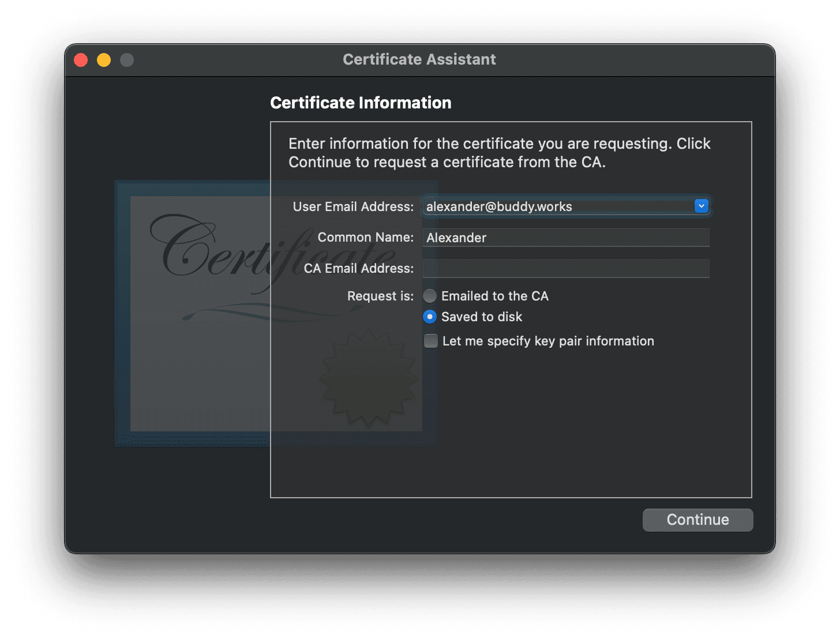
Task: Select the email text "alexander@buddy.works"
Action: pos(498,206)
